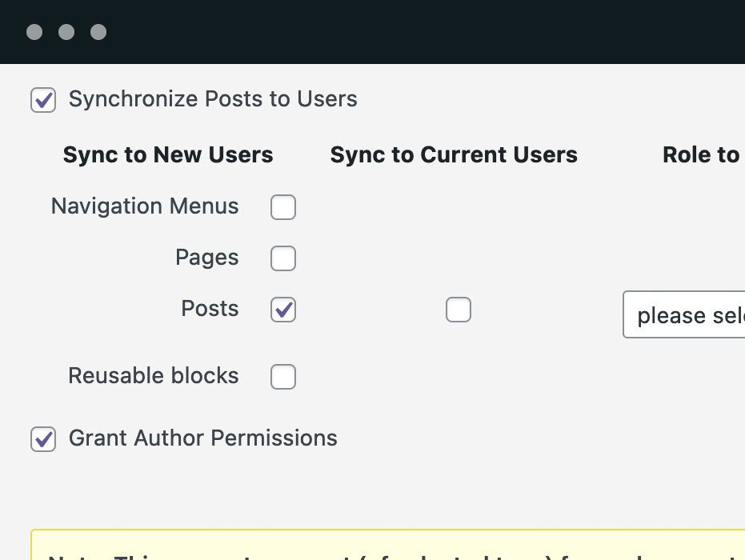This screenshot has width=745, height=560.
Task: Click the third gray window zoom dot
Action: coord(98,32)
